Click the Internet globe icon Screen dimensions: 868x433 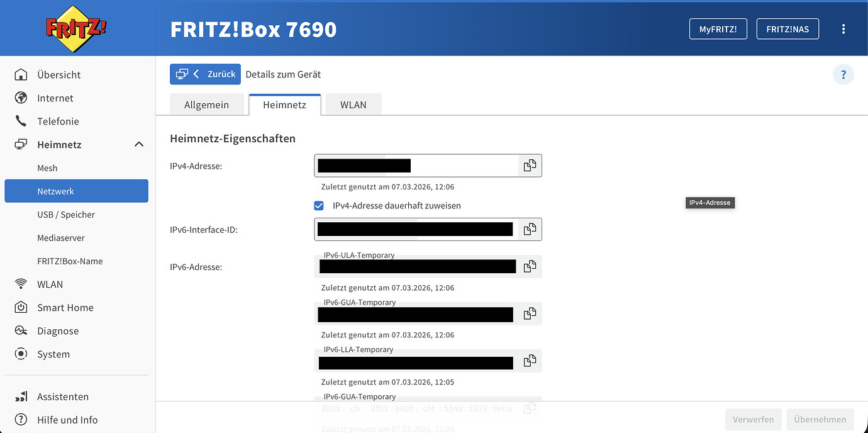[21, 98]
